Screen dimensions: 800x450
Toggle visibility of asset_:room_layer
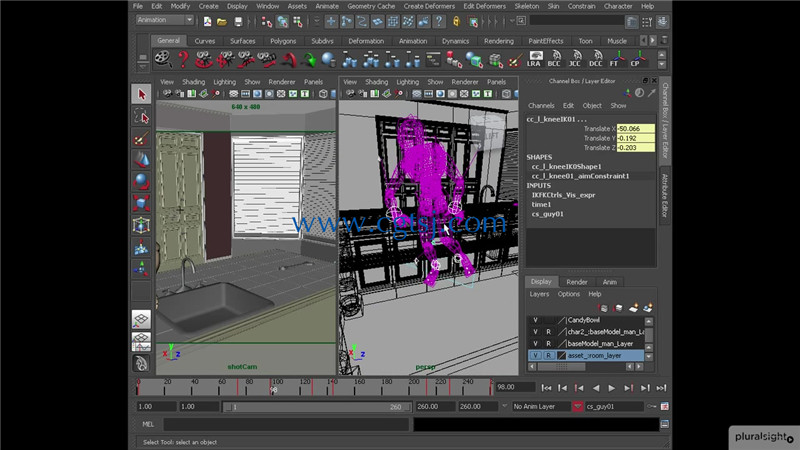(535, 355)
